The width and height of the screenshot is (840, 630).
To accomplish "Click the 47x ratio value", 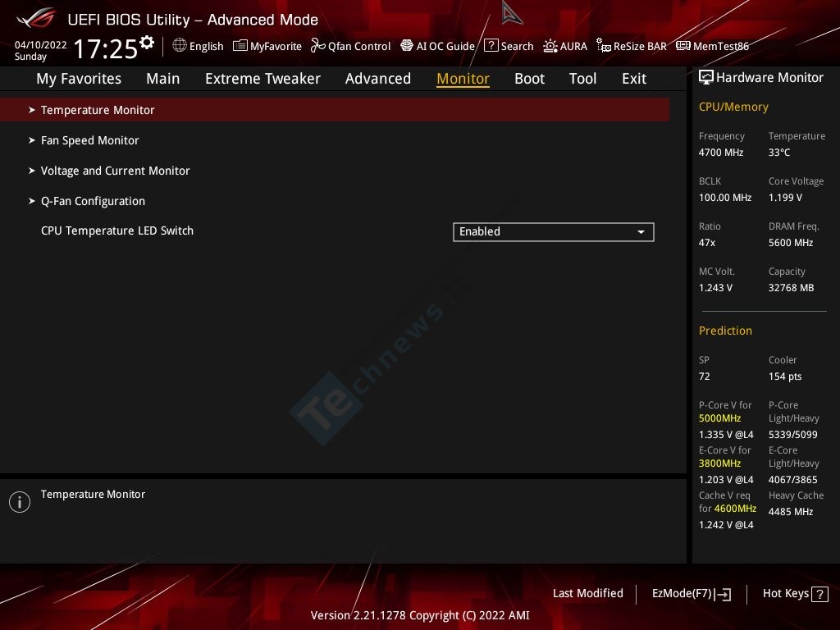I will [x=706, y=243].
